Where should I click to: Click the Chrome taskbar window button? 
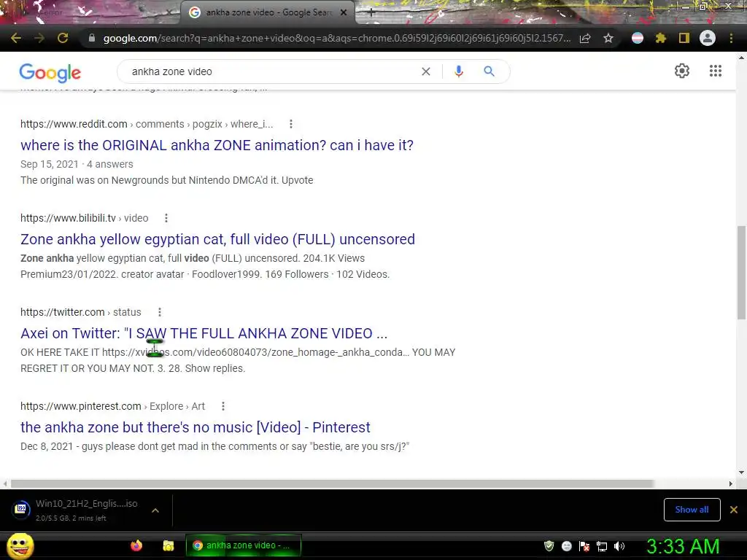click(x=244, y=545)
